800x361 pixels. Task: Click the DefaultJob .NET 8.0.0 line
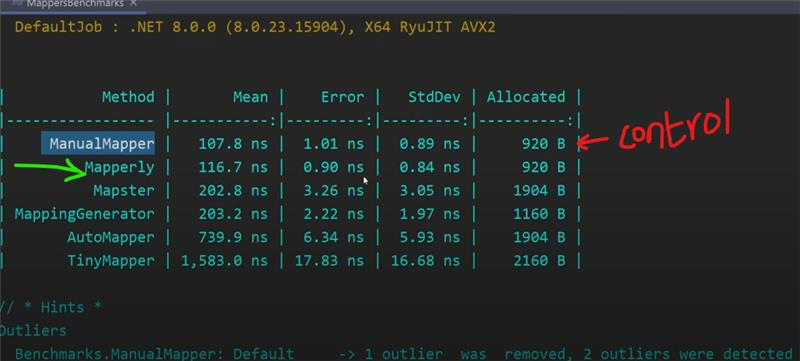pyautogui.click(x=255, y=27)
